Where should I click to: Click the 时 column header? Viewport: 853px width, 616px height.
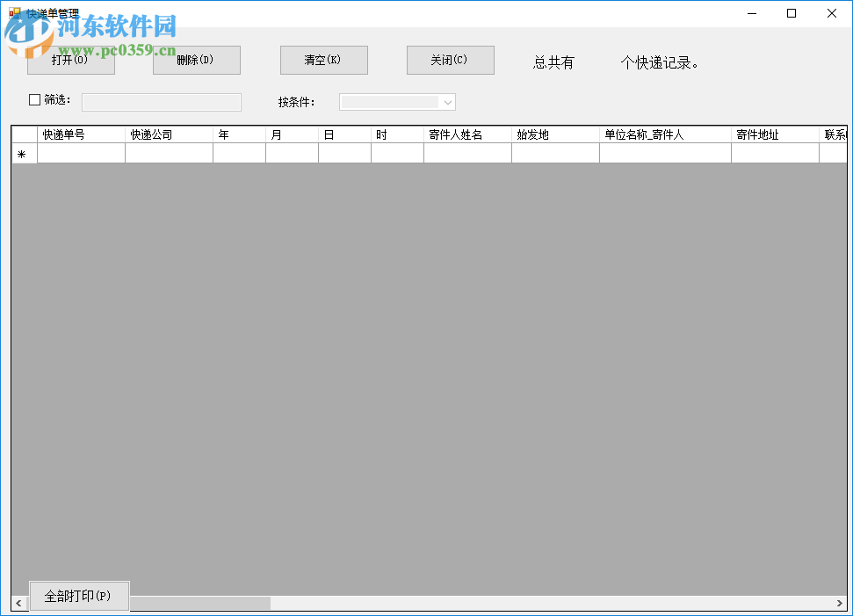pyautogui.click(x=398, y=134)
